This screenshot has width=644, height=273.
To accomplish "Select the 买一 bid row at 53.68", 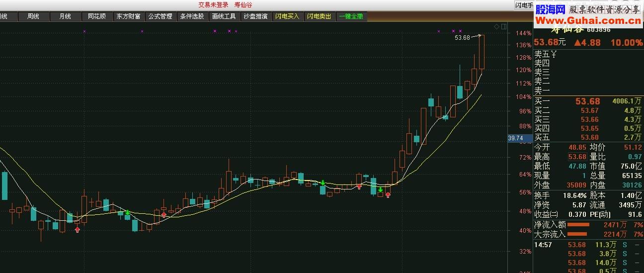I will [588, 101].
